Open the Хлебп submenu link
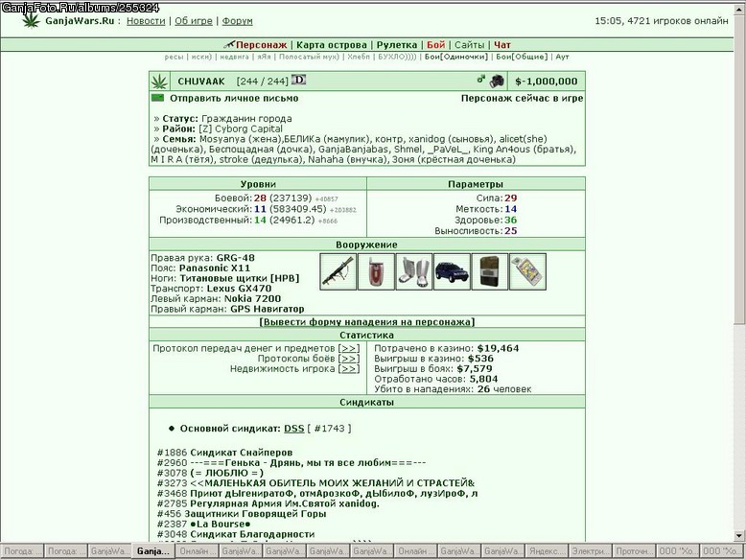The height and width of the screenshot is (560, 746). (359, 57)
